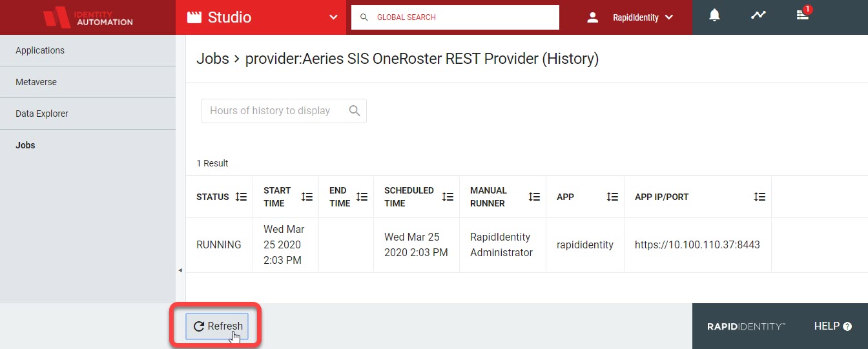Click the 1 Result count text

click(212, 163)
